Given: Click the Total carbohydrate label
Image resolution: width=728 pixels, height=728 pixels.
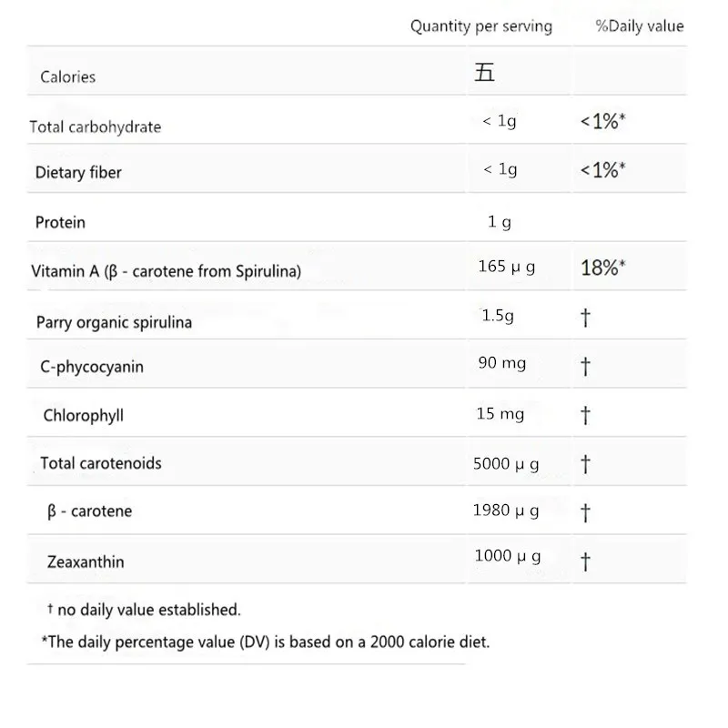Looking at the screenshot, I should (95, 126).
